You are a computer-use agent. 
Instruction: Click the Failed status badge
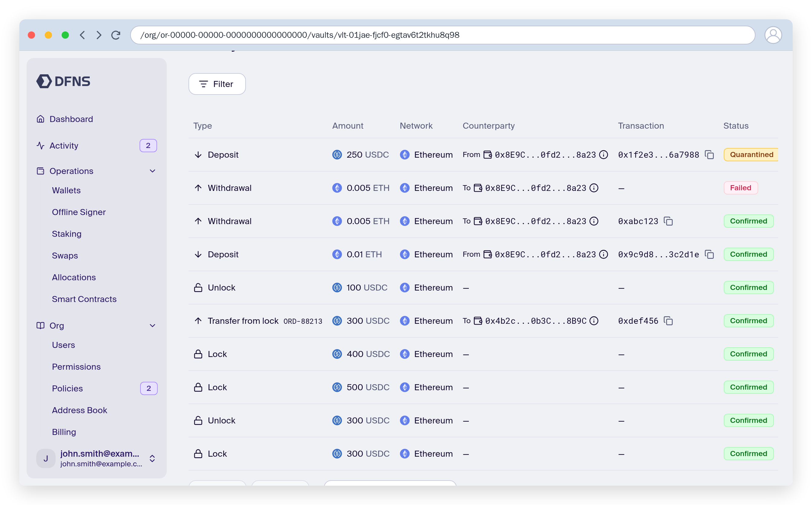[740, 188]
